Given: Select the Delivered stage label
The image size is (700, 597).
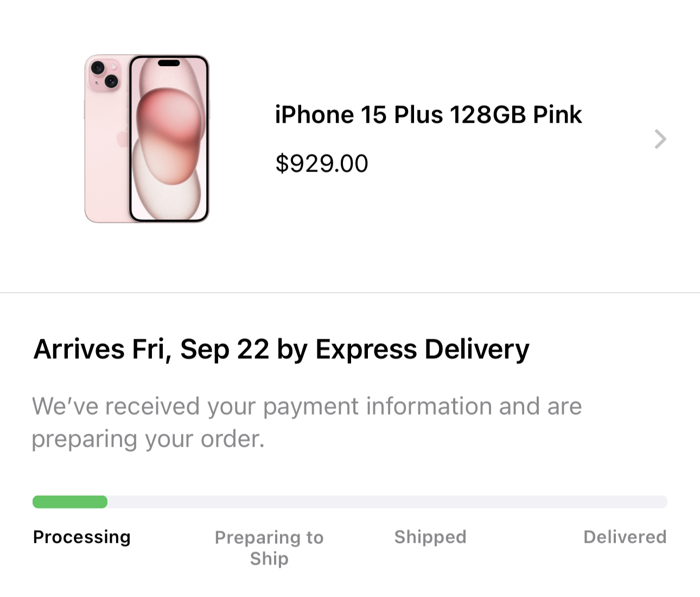Looking at the screenshot, I should click(625, 537).
